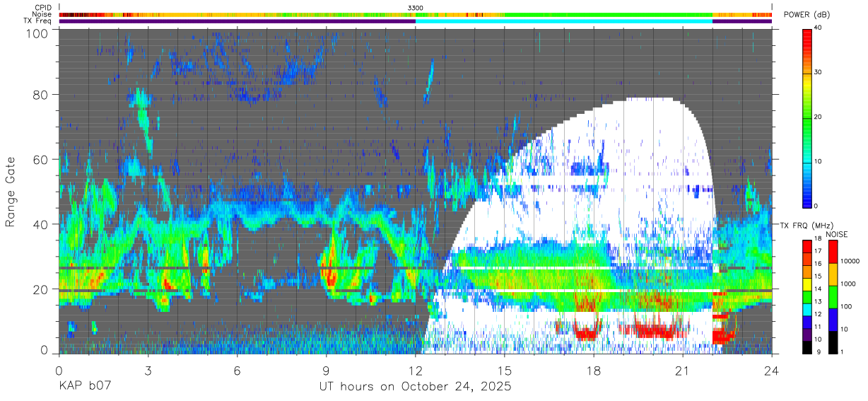Click the noise scale value 10000

click(x=850, y=261)
